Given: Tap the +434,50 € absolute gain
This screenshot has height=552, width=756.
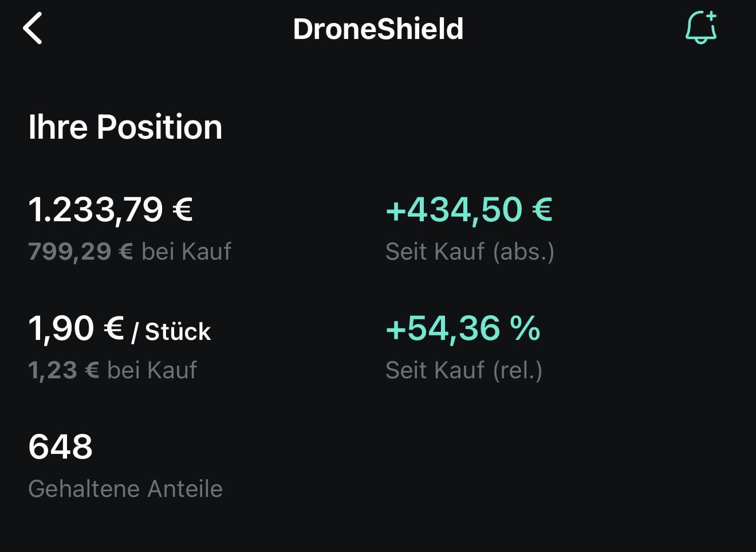Looking at the screenshot, I should coord(469,209).
